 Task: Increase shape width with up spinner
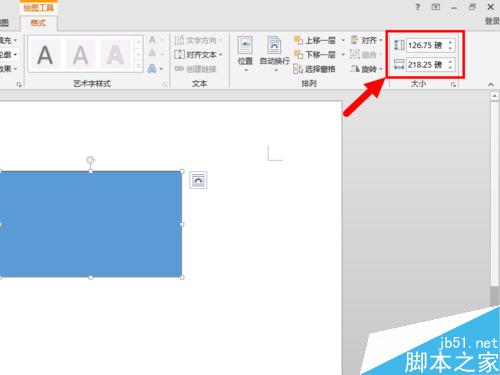point(451,61)
